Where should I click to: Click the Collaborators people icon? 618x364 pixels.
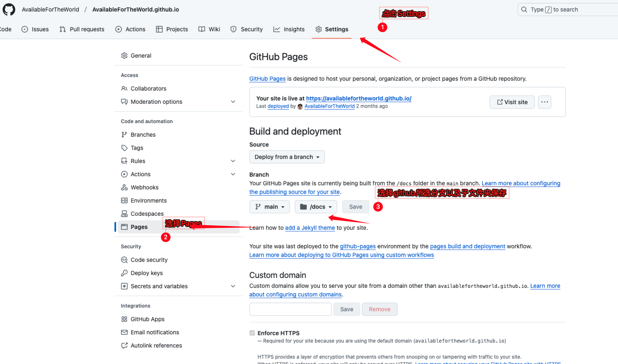click(x=124, y=89)
